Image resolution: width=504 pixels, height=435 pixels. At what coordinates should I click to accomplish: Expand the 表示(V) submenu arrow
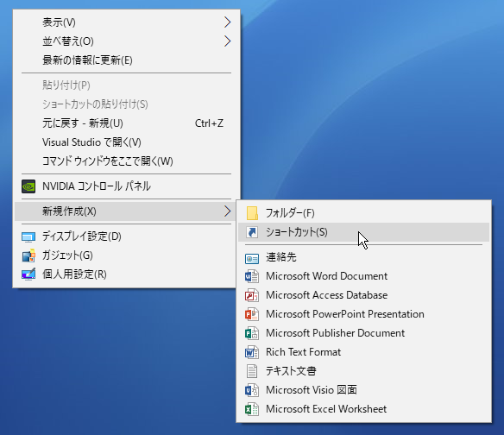(x=228, y=22)
